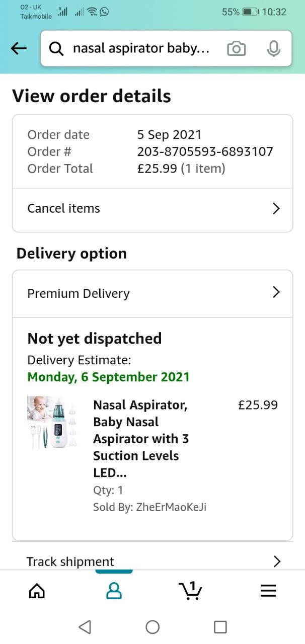The image size is (305, 644).
Task: Select Premium Delivery option label
Action: tap(79, 293)
